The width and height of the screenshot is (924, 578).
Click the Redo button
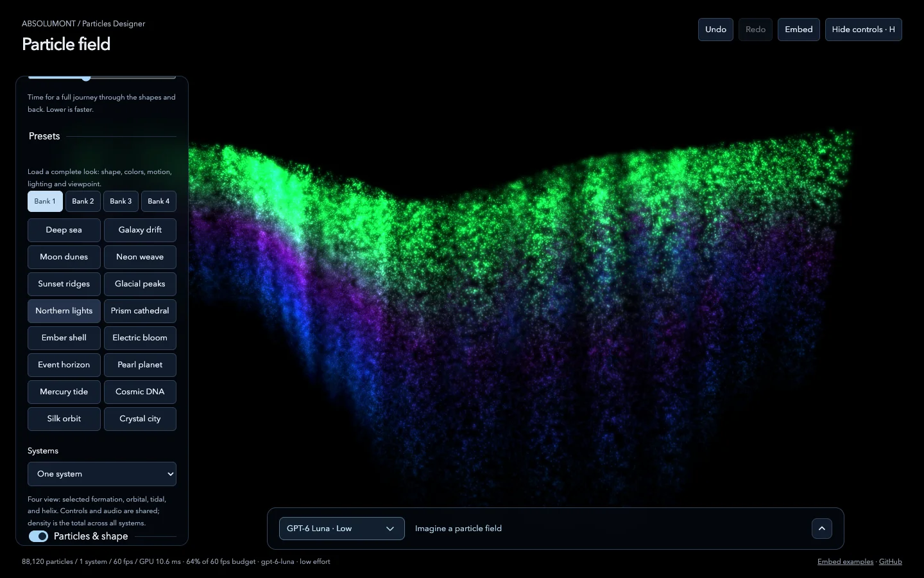pos(755,30)
